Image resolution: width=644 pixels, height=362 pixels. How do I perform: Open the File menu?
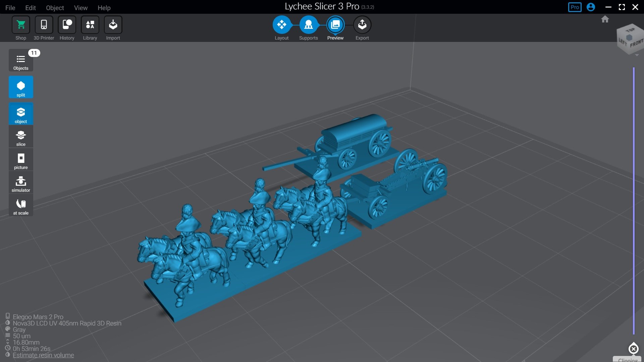click(x=10, y=7)
